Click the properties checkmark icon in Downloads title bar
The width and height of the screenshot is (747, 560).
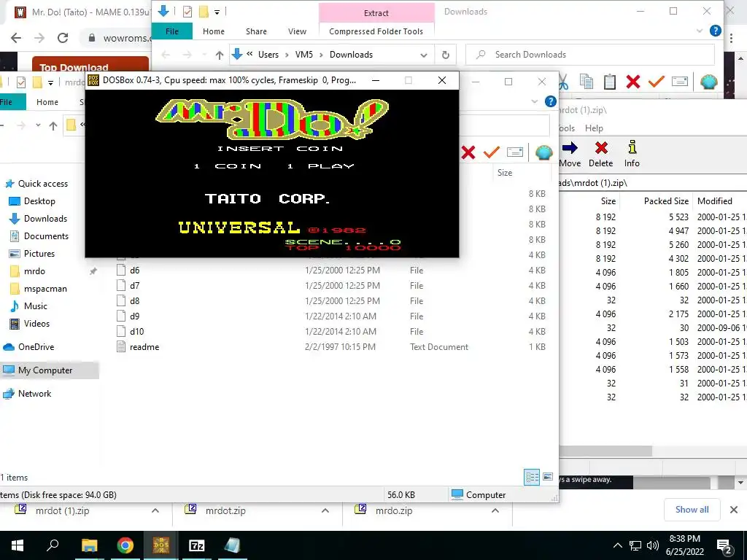(187, 12)
